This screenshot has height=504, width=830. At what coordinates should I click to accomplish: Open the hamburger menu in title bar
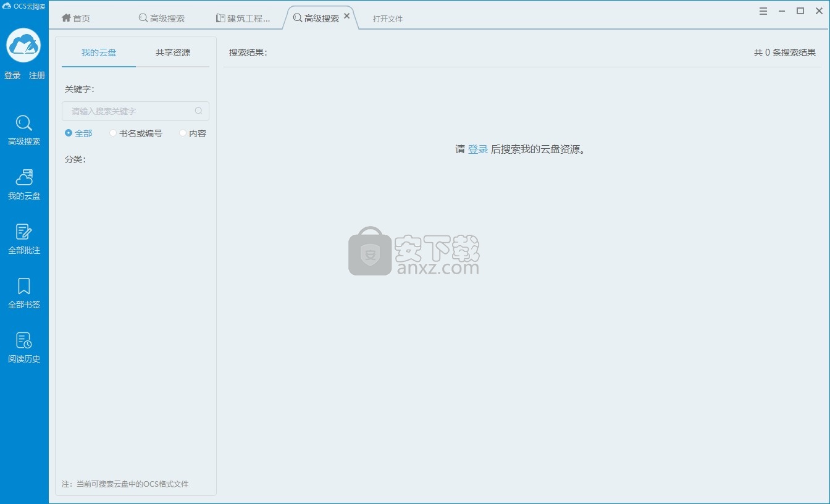tap(763, 11)
